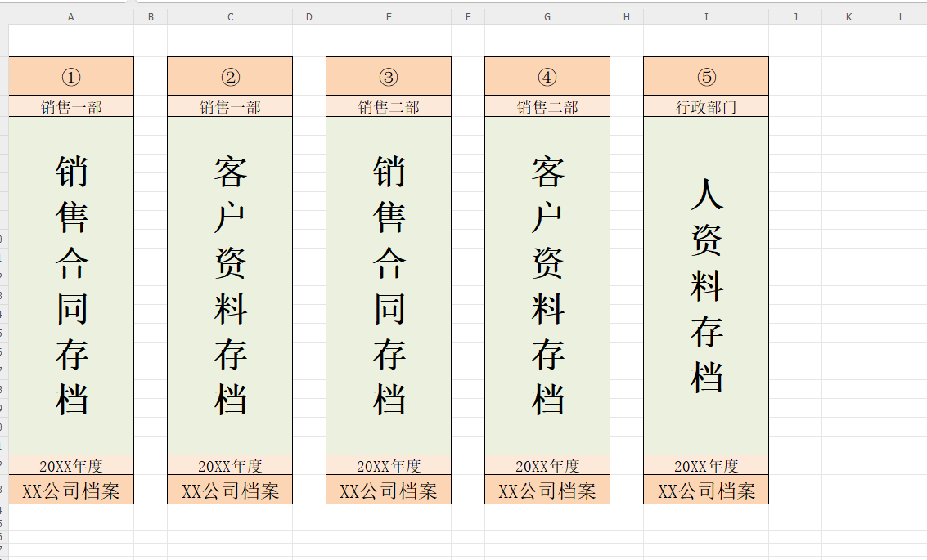The image size is (927, 560).
Task: Click the ⑤ label cell
Action: [x=706, y=77]
